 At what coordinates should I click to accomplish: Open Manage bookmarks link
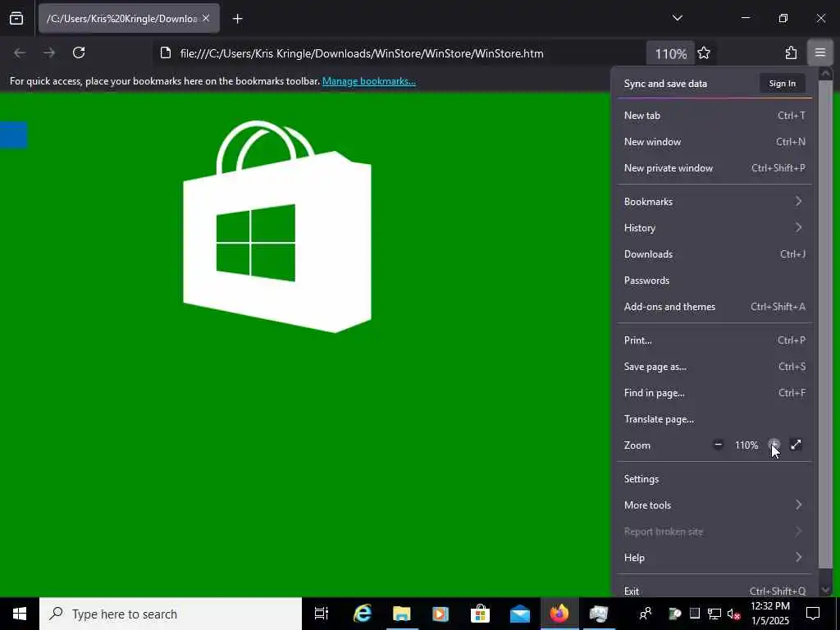(x=368, y=81)
